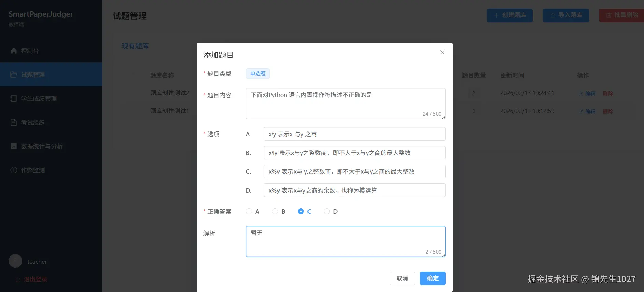This screenshot has height=292, width=644.
Task: Focus option D input field
Action: (x=355, y=190)
